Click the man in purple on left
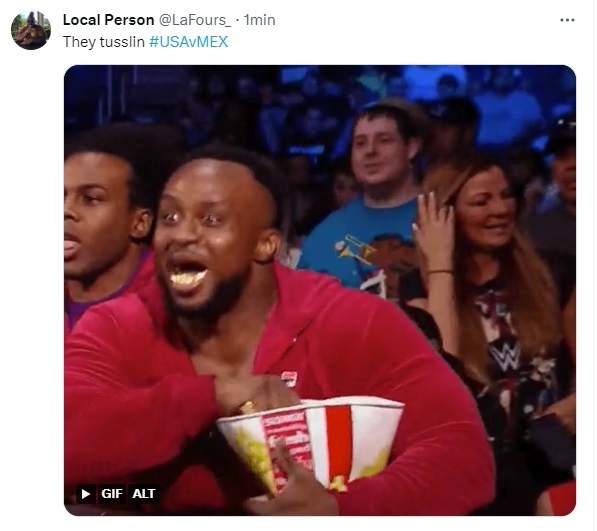The width and height of the screenshot is (597, 531). tap(103, 228)
